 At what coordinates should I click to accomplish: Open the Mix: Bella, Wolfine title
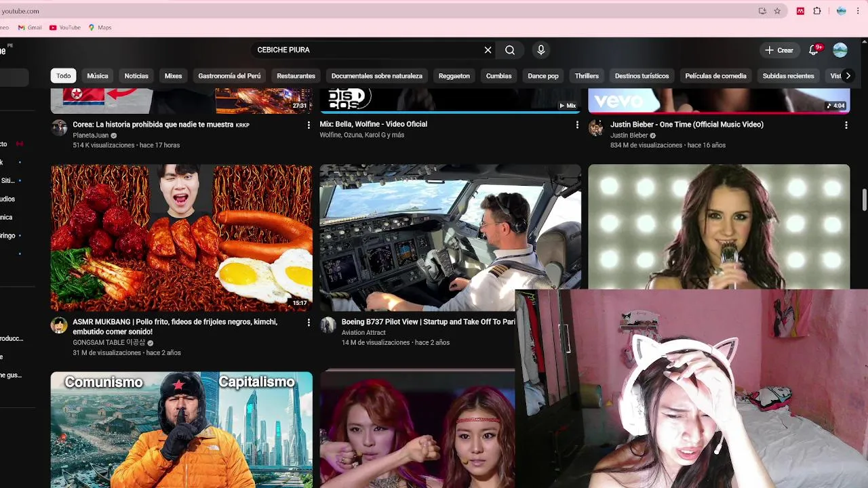pos(374,124)
